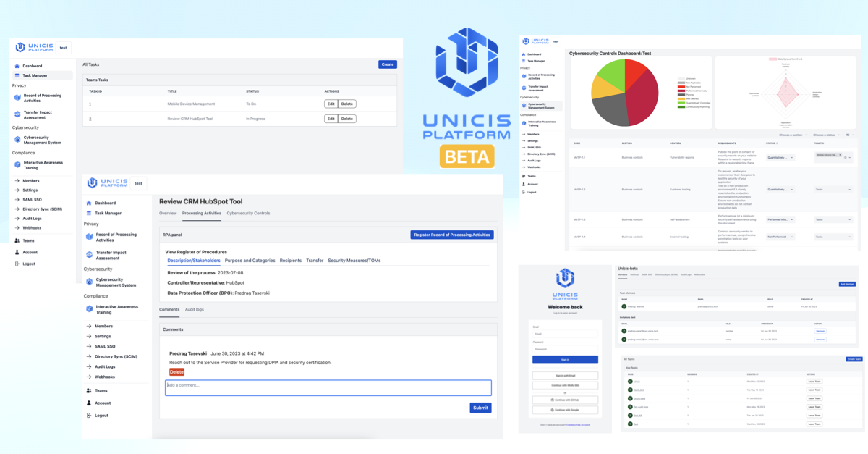
Task: Click 'Mobile Device Management' title cell
Action: [x=191, y=104]
